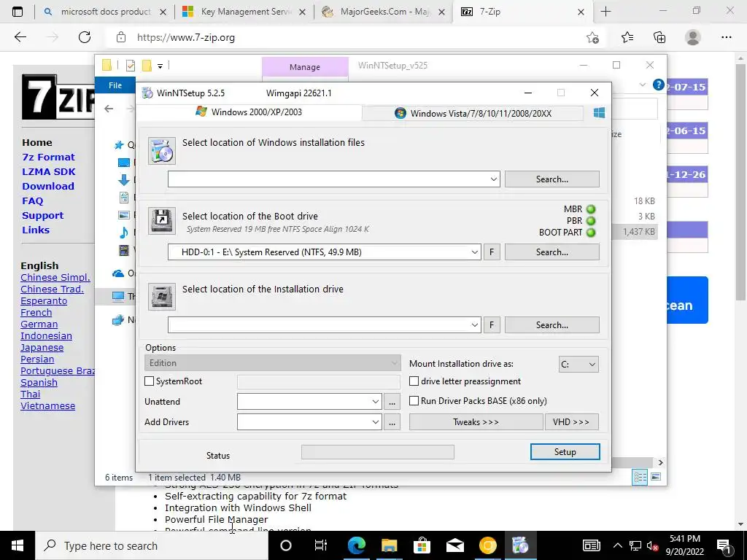The width and height of the screenshot is (747, 560).
Task: Open the Edge settings and more menu
Action: tap(726, 37)
